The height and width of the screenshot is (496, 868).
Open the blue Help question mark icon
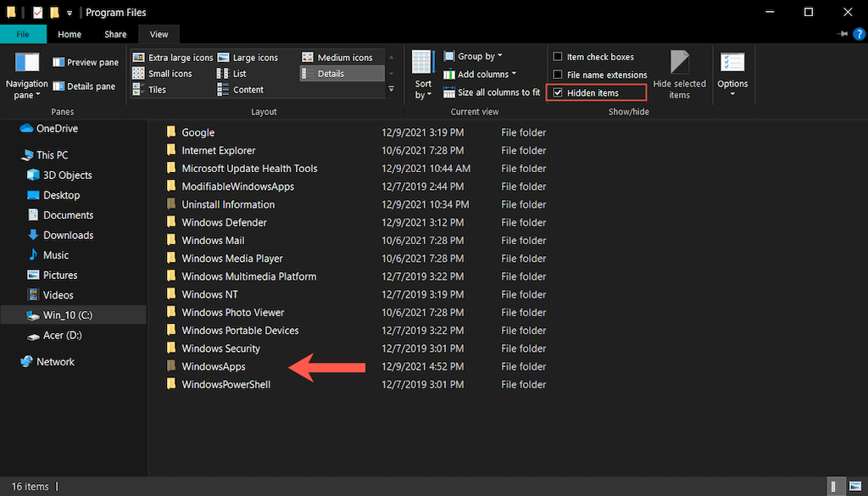pyautogui.click(x=859, y=34)
